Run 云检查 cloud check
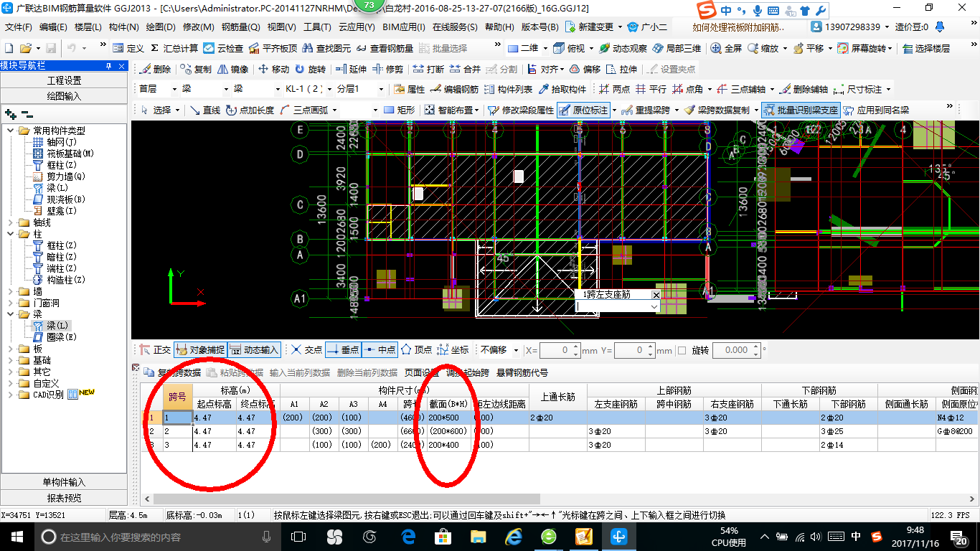 [223, 48]
